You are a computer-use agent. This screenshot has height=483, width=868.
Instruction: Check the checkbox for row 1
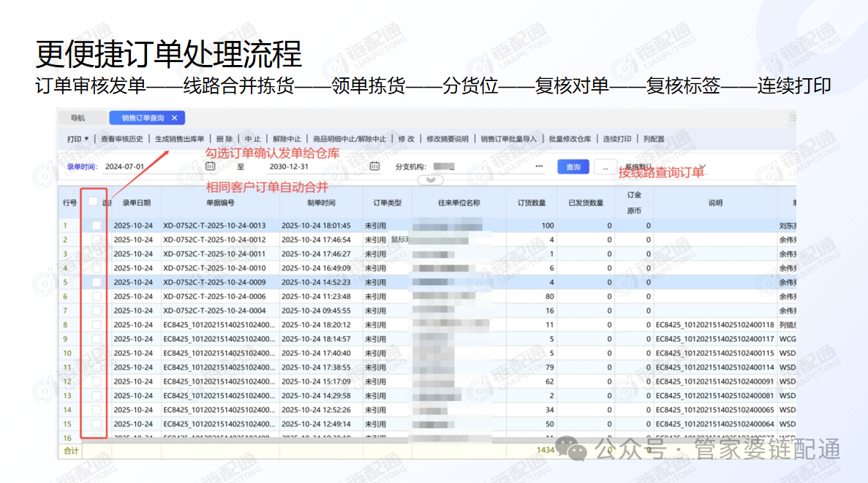tap(97, 226)
